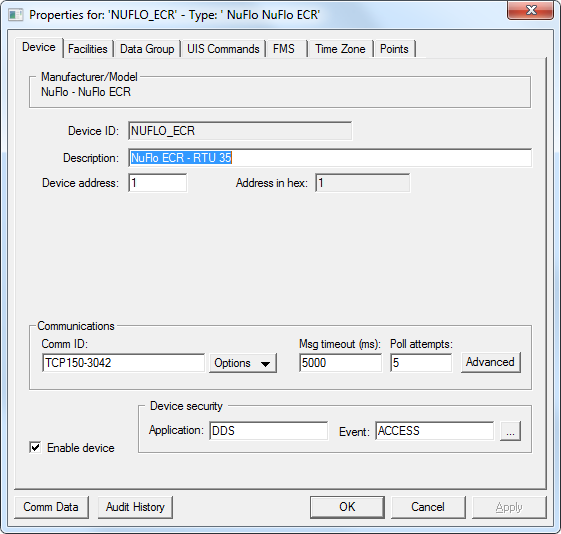This screenshot has width=561, height=534.
Task: Click the Event field showing ACCESS
Action: [x=435, y=431]
